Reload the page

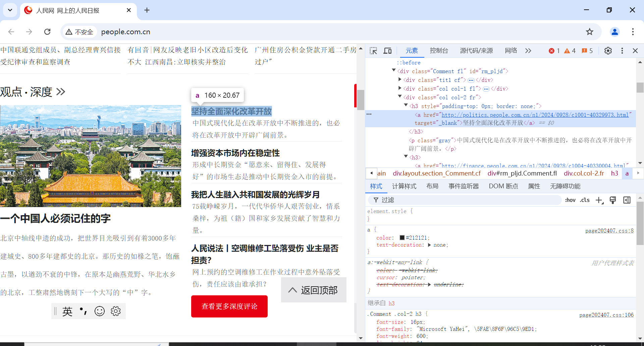point(47,32)
